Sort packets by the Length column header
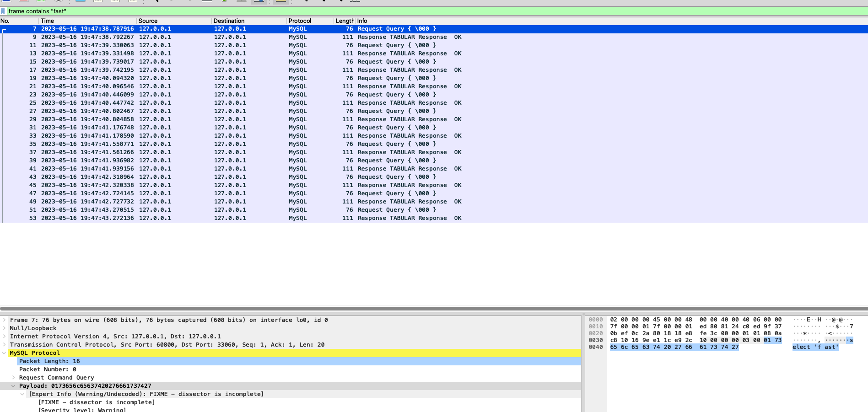Viewport: 868px width, 412px height. click(345, 21)
